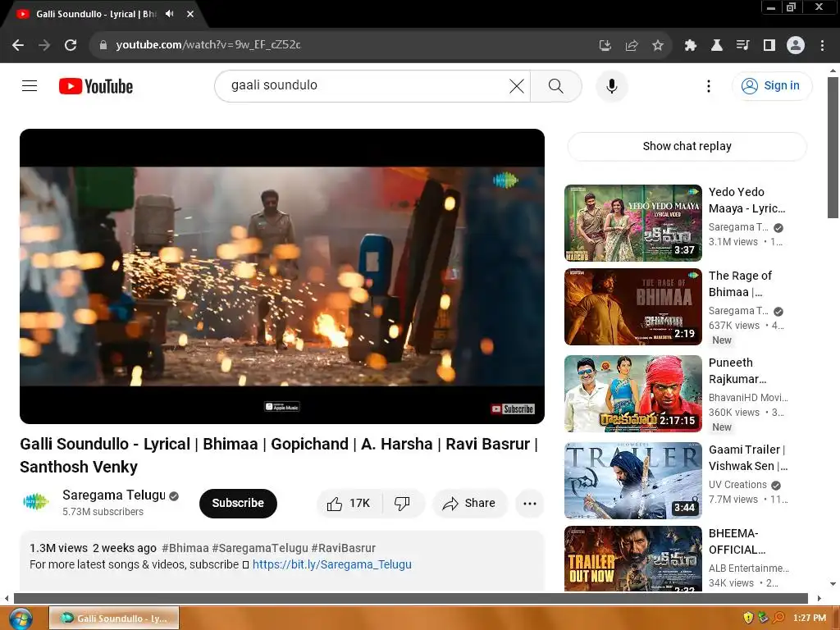Click the Subscribe watermark on the video
The width and height of the screenshot is (840, 630).
(513, 409)
